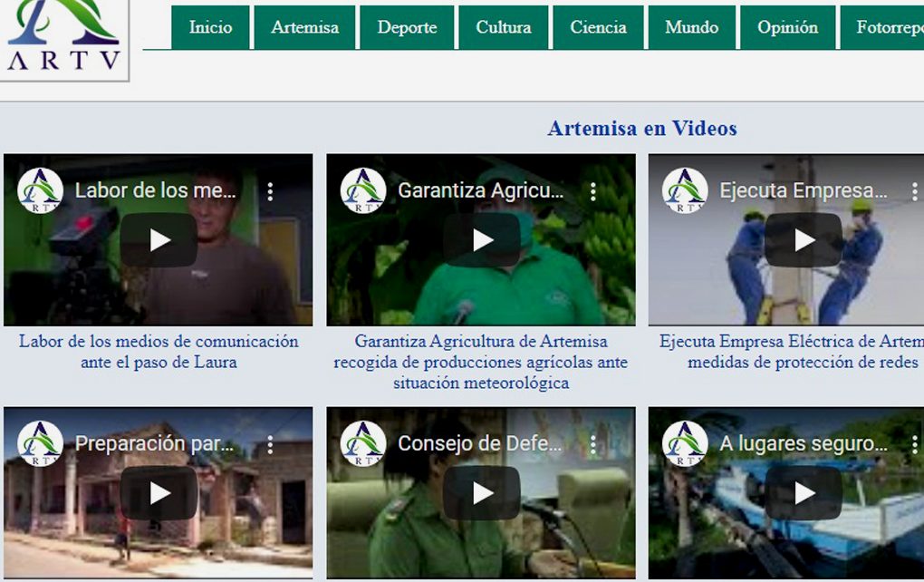
Task: Open embedded video title 'Preparación par...'
Action: tap(154, 443)
